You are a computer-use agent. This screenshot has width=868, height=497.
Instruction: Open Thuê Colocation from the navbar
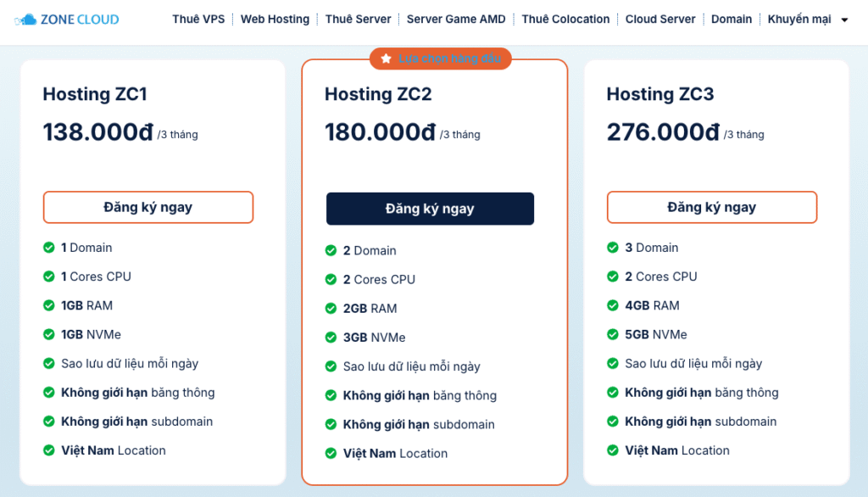(x=565, y=19)
